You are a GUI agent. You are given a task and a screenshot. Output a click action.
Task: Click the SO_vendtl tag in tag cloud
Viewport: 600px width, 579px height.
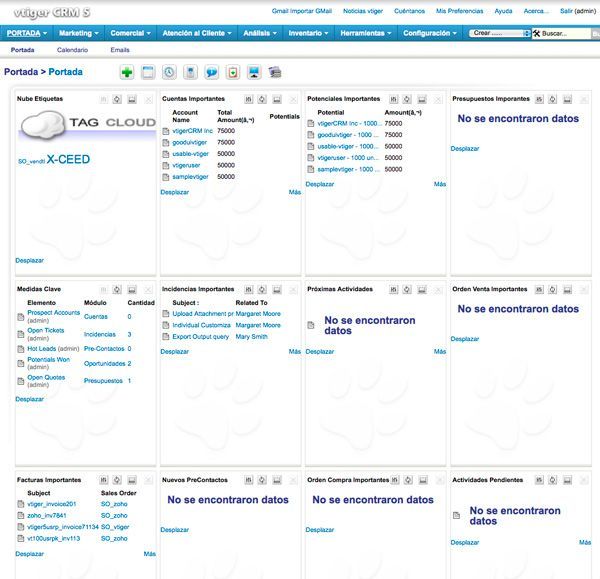click(32, 161)
